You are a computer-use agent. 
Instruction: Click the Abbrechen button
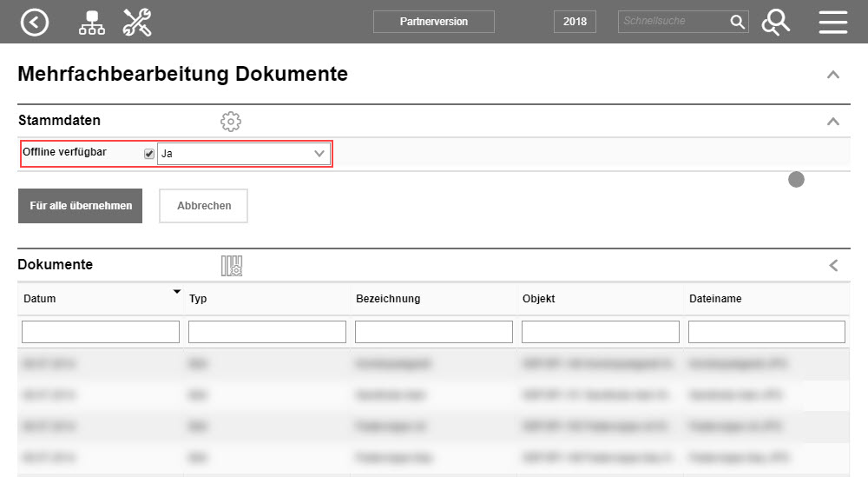pyautogui.click(x=204, y=206)
